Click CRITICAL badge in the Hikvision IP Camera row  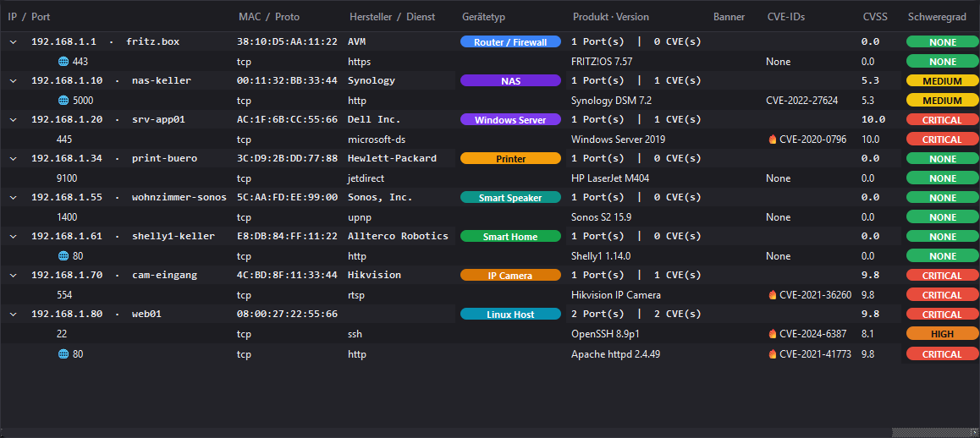[x=942, y=294]
